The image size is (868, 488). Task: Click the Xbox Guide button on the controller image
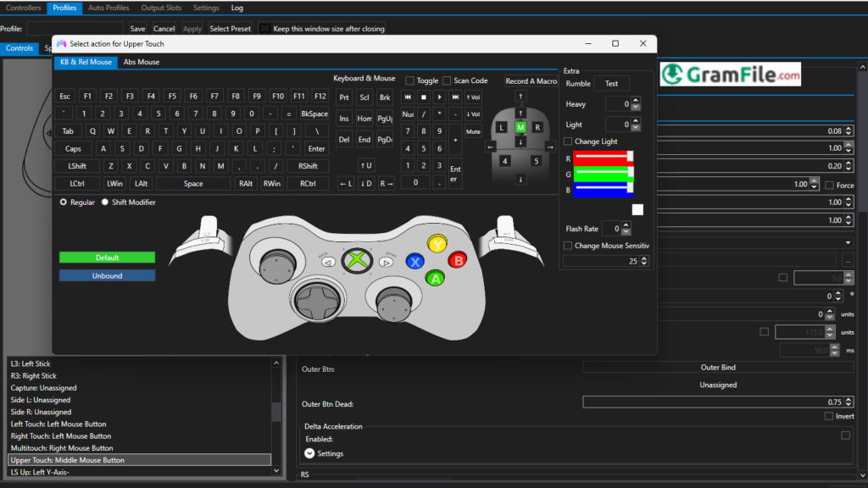(x=356, y=261)
